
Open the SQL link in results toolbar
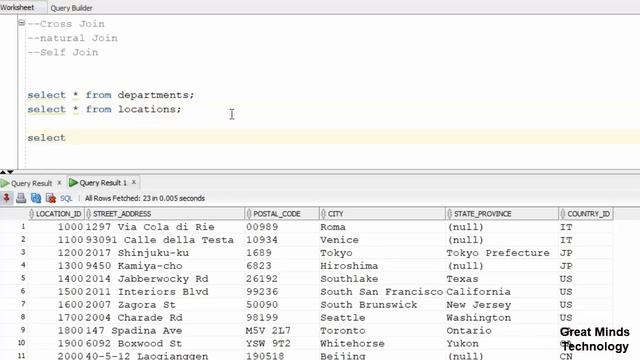click(x=66, y=198)
